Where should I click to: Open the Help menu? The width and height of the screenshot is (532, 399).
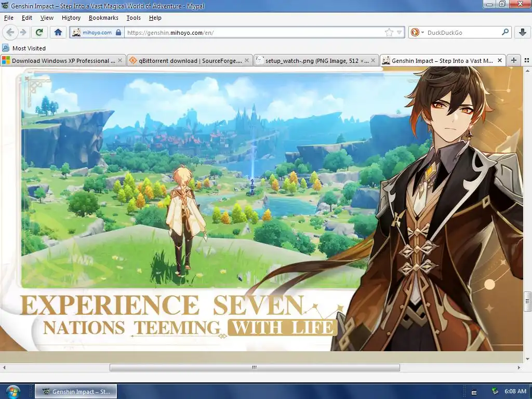click(x=155, y=18)
